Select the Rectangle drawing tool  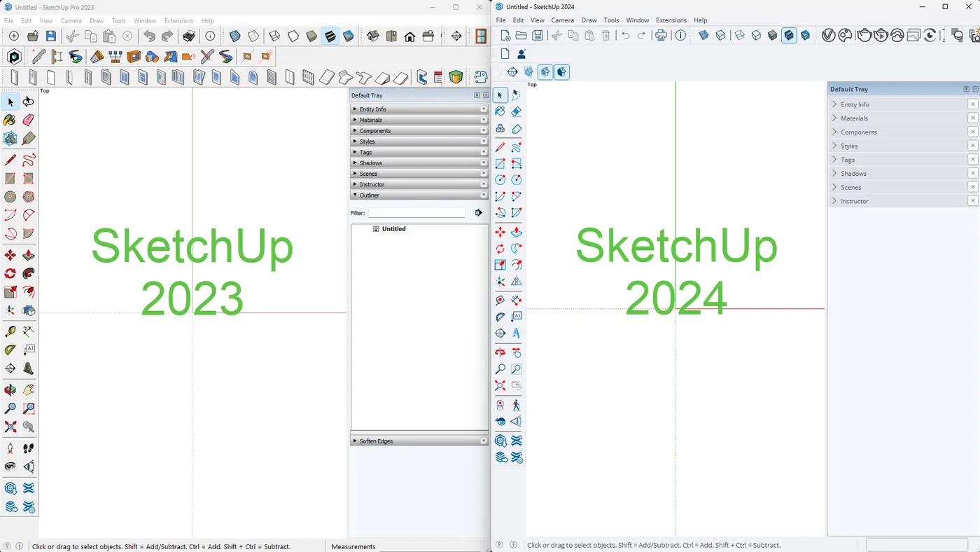pos(10,178)
